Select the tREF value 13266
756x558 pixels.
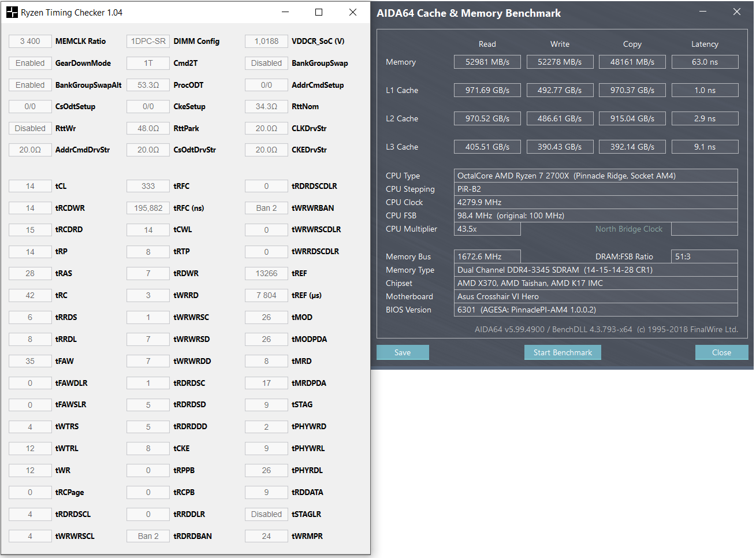coord(266,273)
